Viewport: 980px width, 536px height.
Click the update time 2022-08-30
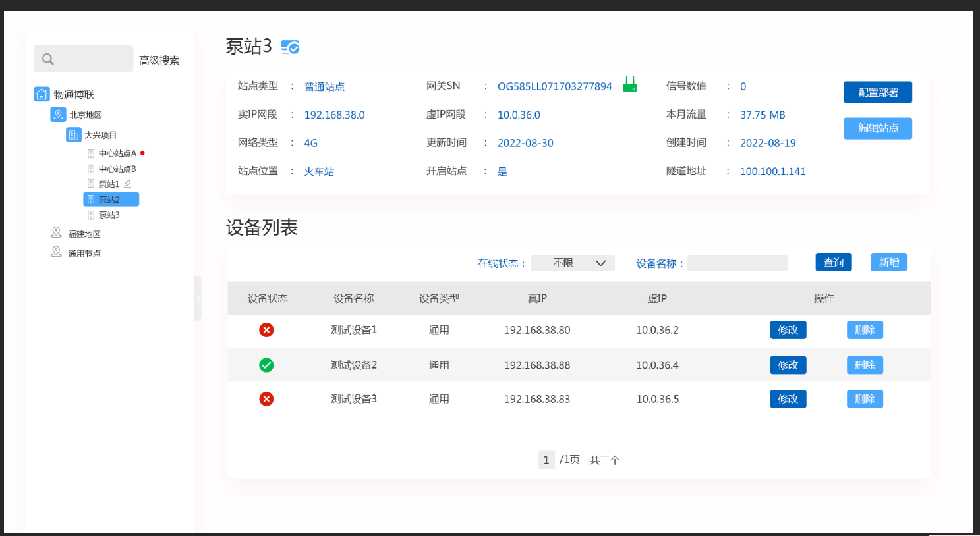click(525, 143)
